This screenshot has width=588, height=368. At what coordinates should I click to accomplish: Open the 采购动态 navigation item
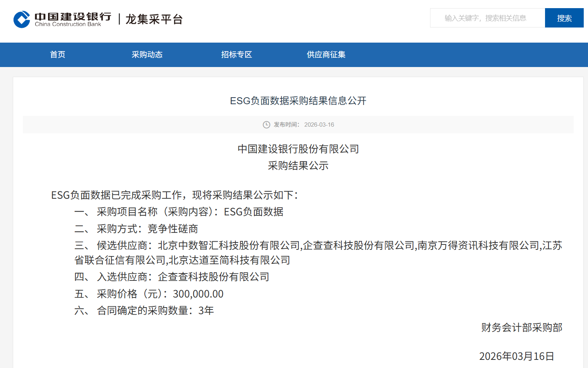click(x=147, y=55)
